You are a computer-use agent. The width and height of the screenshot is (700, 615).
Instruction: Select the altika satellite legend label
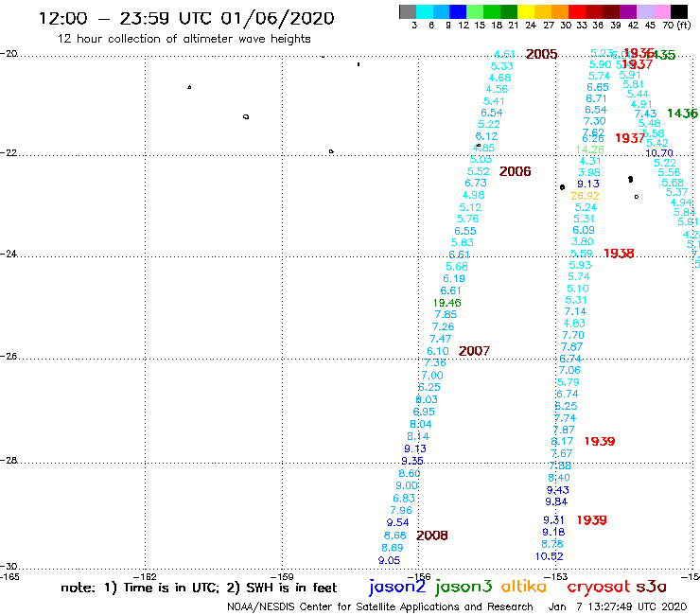pyautogui.click(x=524, y=586)
